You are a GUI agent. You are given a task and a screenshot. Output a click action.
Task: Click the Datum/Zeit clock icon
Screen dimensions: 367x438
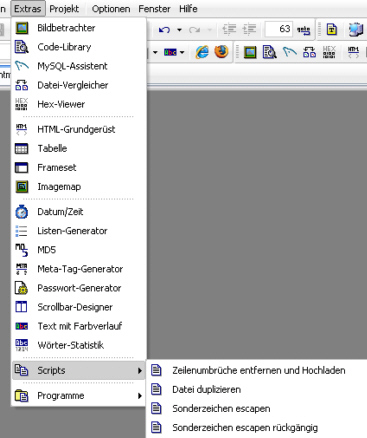(x=22, y=212)
